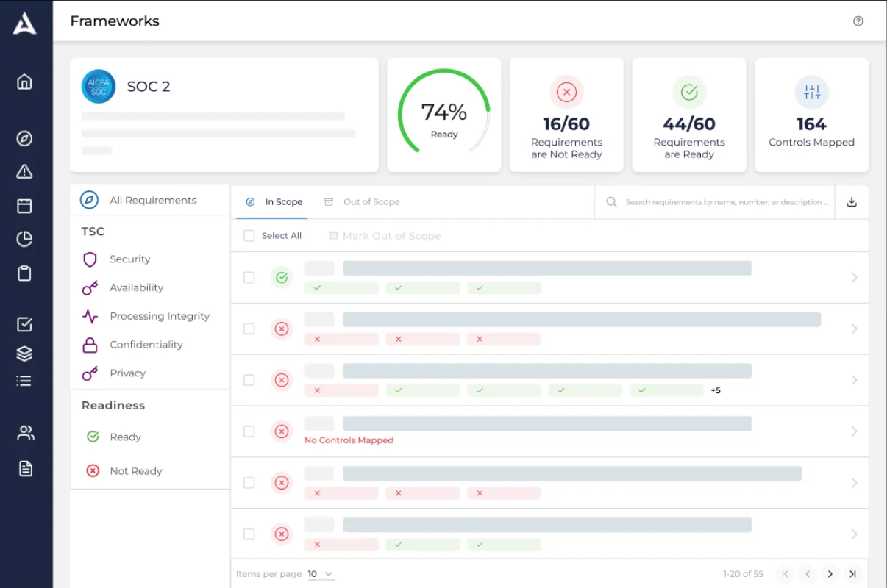
Task: Open the calendar icon in sidebar
Action: pos(24,206)
